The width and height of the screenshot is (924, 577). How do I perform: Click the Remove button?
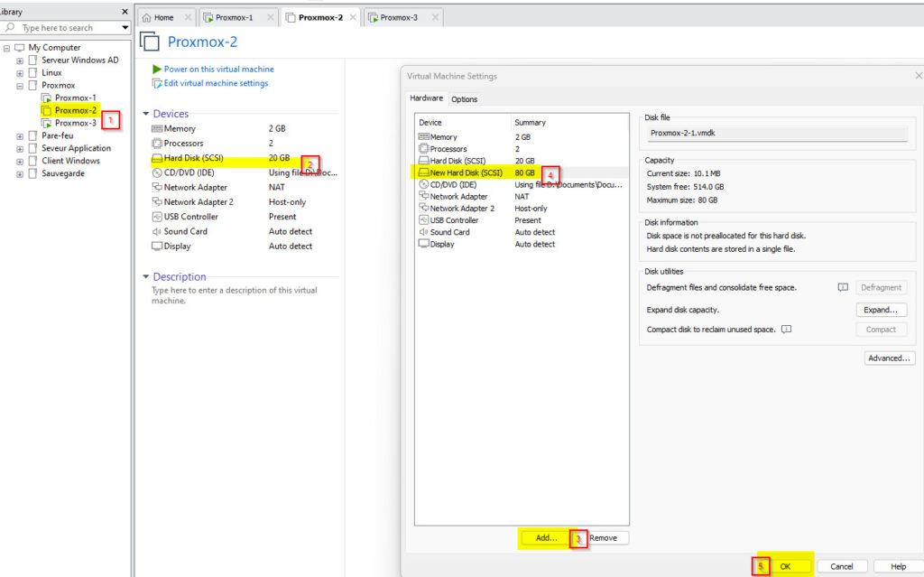coord(605,537)
